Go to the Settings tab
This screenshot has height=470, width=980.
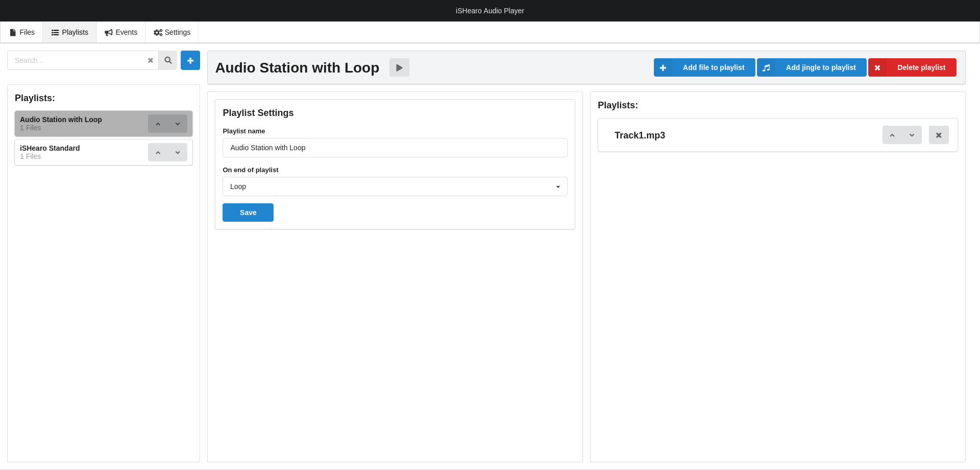coord(172,32)
